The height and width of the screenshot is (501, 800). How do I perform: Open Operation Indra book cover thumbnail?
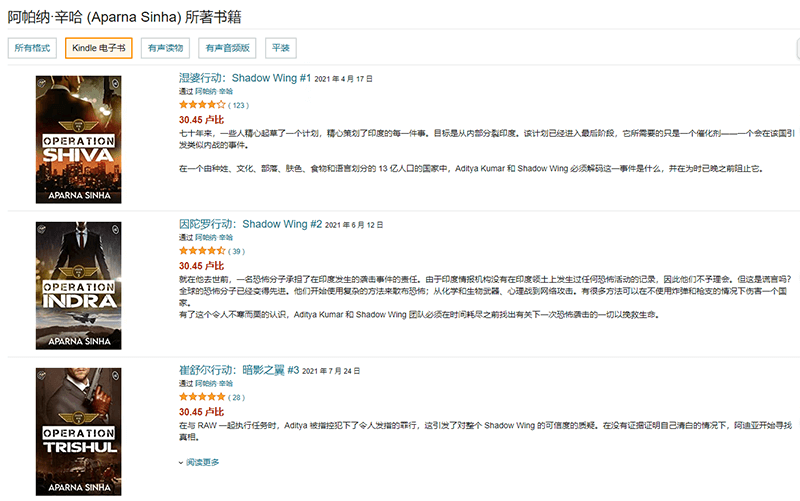click(79, 285)
